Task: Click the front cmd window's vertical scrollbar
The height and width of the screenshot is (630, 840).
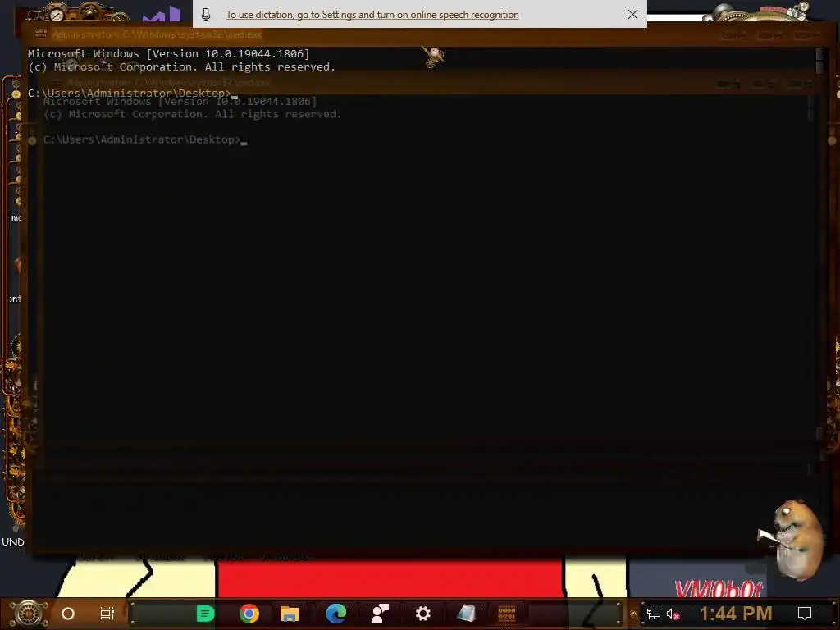Action: pos(819,244)
